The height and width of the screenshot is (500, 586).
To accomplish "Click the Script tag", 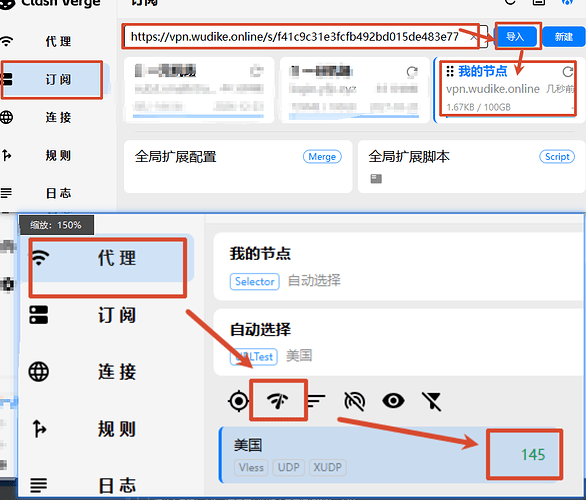I will (557, 157).
